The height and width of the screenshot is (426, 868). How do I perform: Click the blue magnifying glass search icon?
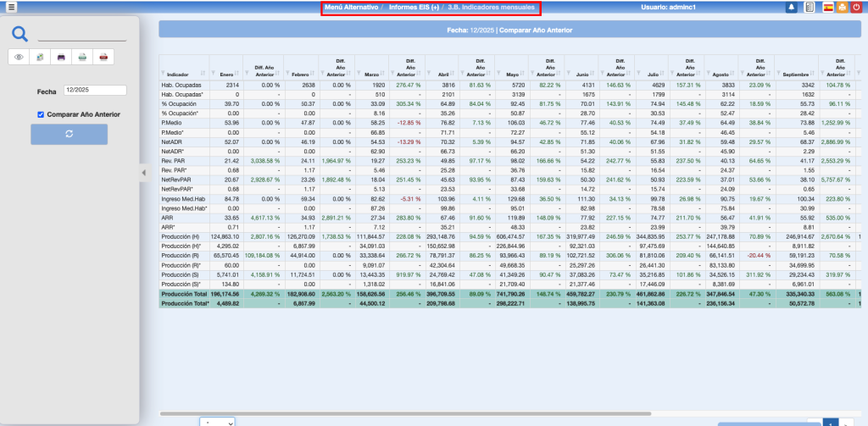pyautogui.click(x=20, y=35)
